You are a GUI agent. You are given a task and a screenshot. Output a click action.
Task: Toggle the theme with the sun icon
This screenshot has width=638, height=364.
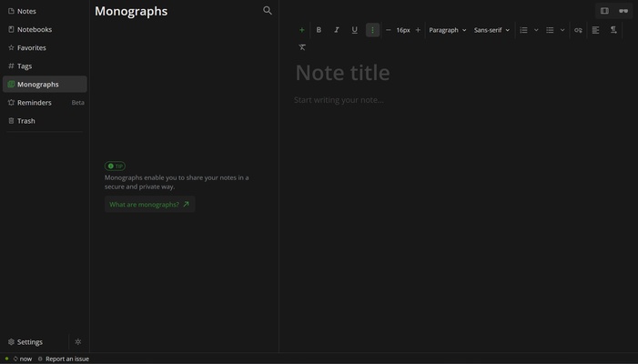(x=78, y=342)
